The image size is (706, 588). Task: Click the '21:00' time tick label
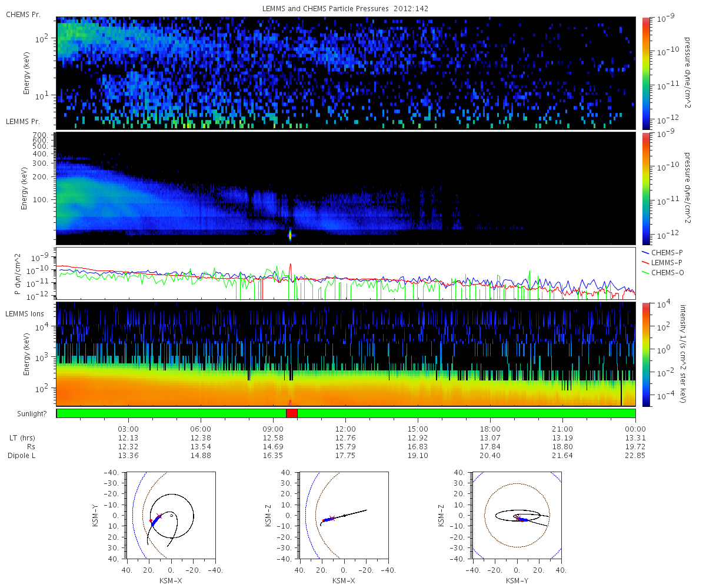[563, 429]
